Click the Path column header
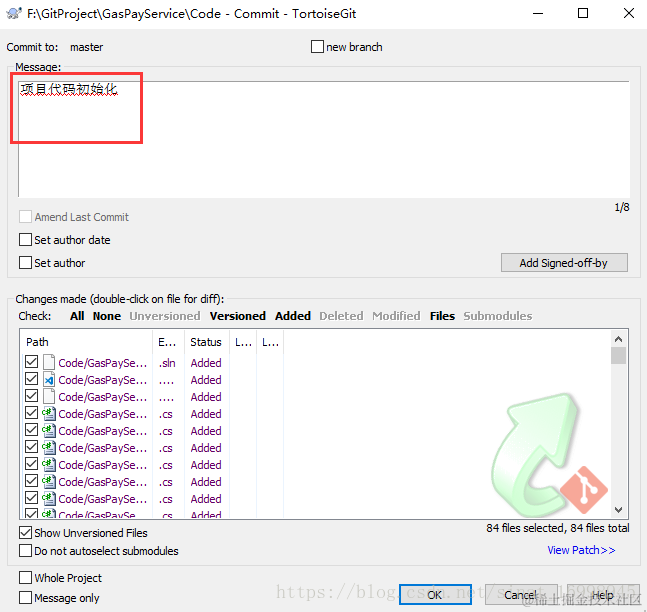The image size is (647, 612). (x=86, y=342)
